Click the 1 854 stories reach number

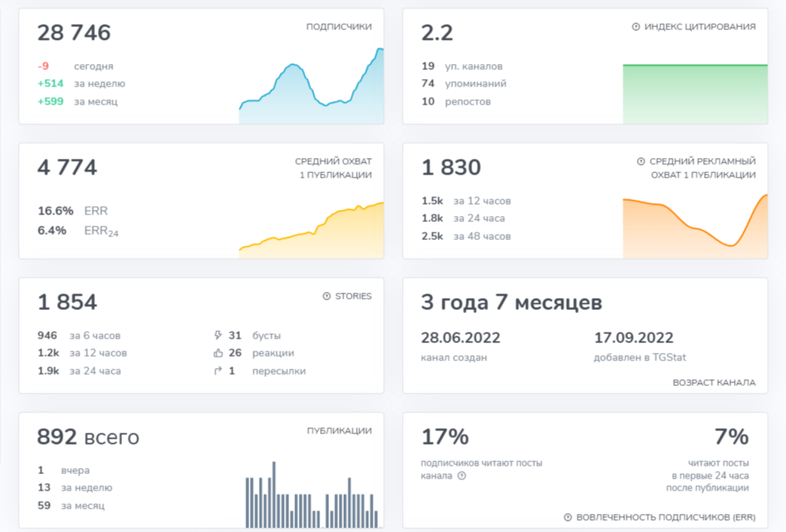[x=67, y=302]
